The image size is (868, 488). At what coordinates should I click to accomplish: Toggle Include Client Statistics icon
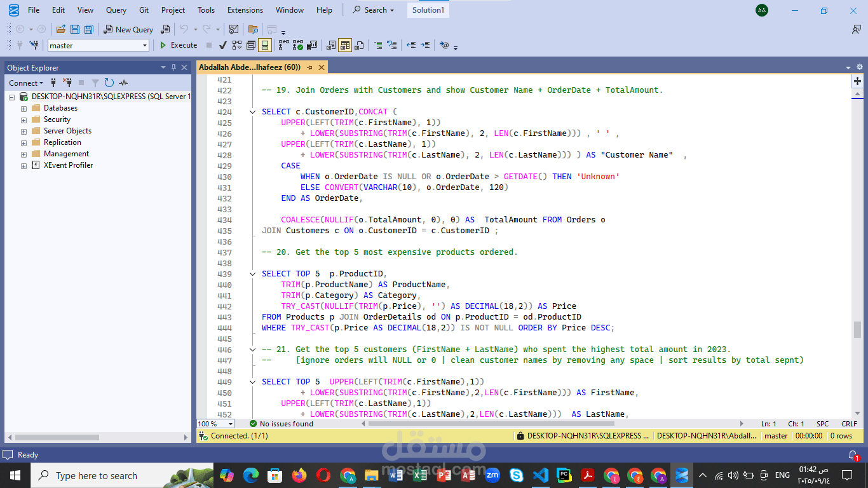point(312,45)
